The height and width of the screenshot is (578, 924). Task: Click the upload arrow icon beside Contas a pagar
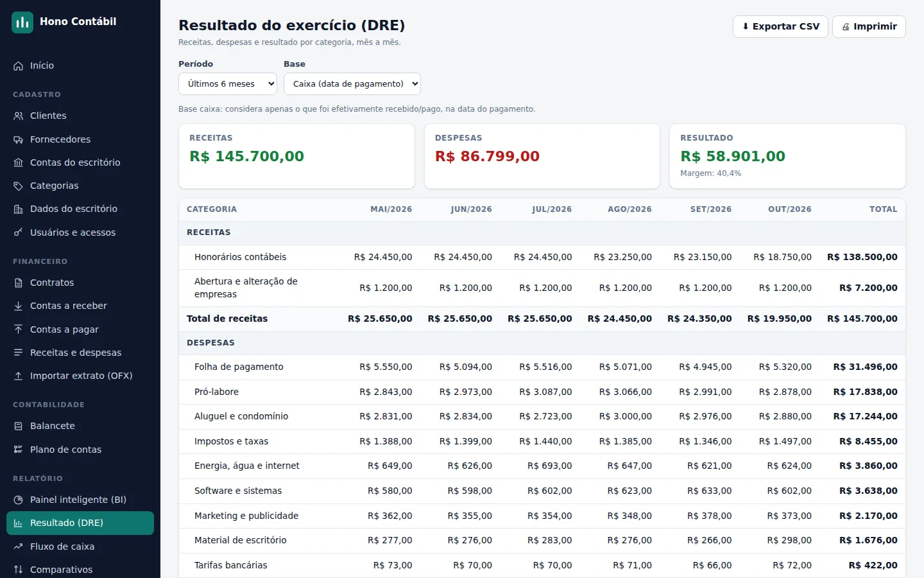(18, 329)
